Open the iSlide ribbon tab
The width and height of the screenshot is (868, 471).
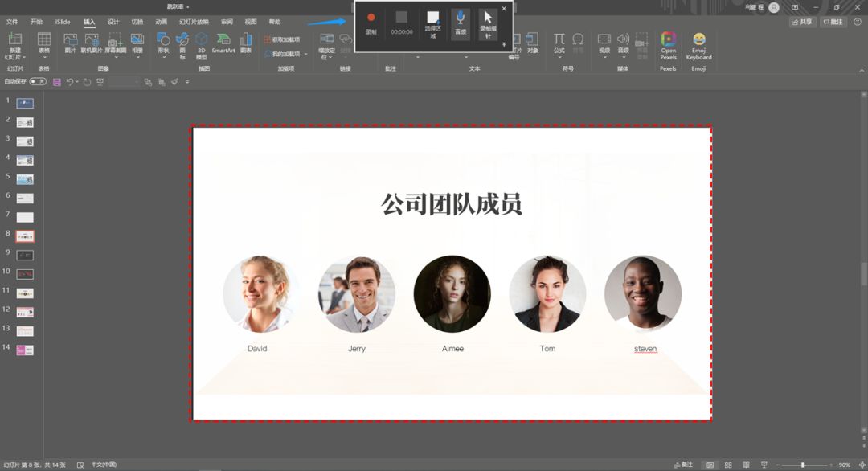tap(62, 22)
